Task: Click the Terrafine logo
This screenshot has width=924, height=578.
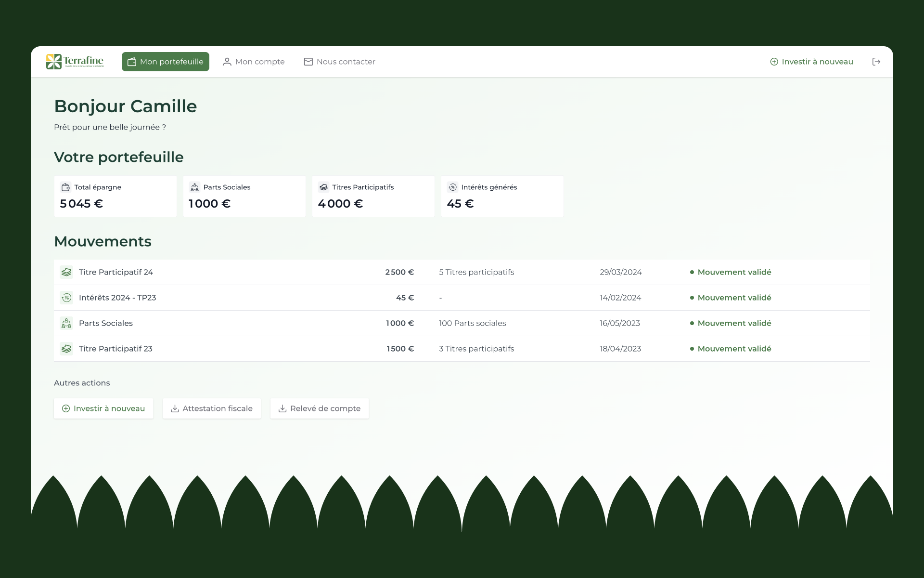Action: point(75,62)
